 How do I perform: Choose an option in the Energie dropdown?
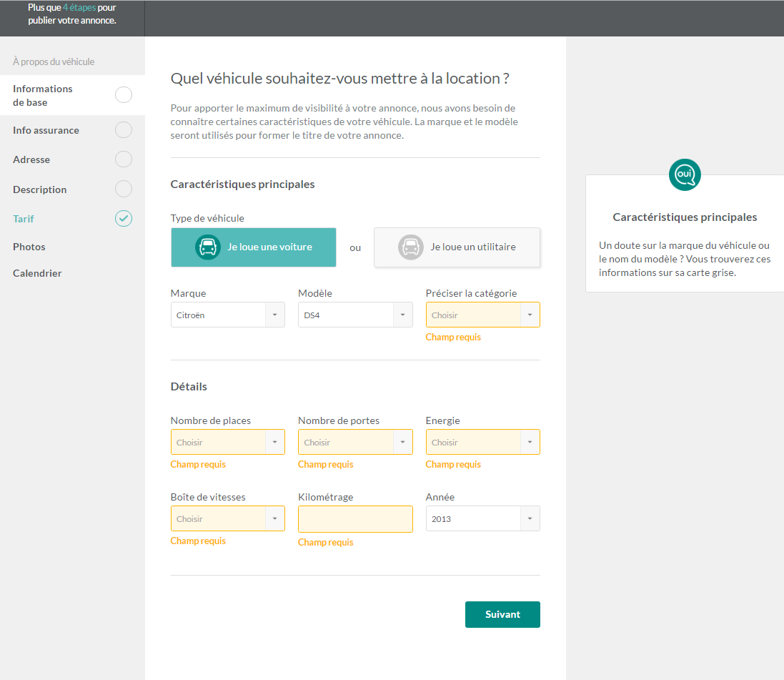pyautogui.click(x=482, y=443)
